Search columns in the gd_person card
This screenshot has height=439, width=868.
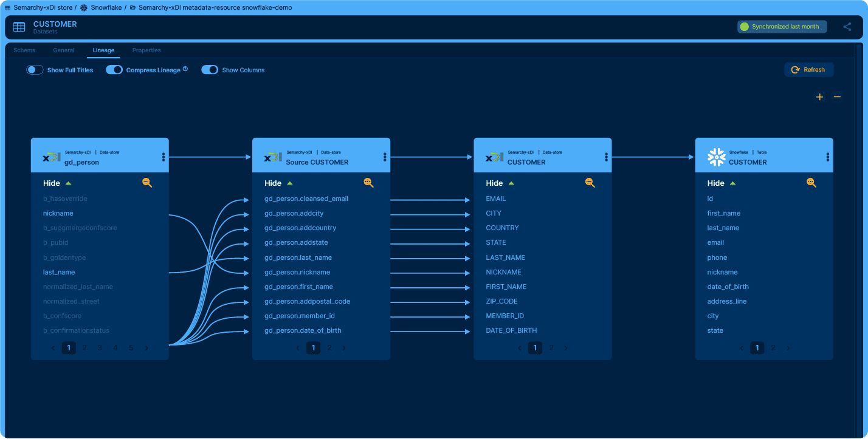pos(147,183)
